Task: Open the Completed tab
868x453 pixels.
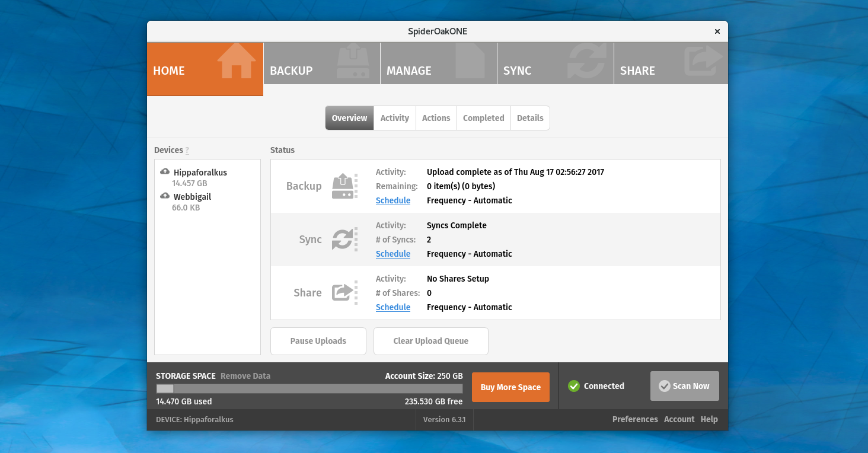Action: (x=483, y=118)
